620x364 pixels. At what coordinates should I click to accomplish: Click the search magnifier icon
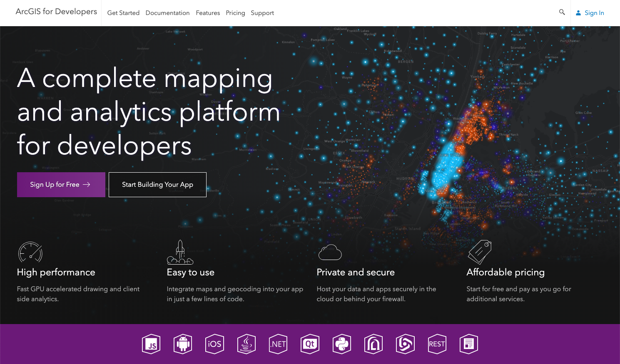point(562,12)
